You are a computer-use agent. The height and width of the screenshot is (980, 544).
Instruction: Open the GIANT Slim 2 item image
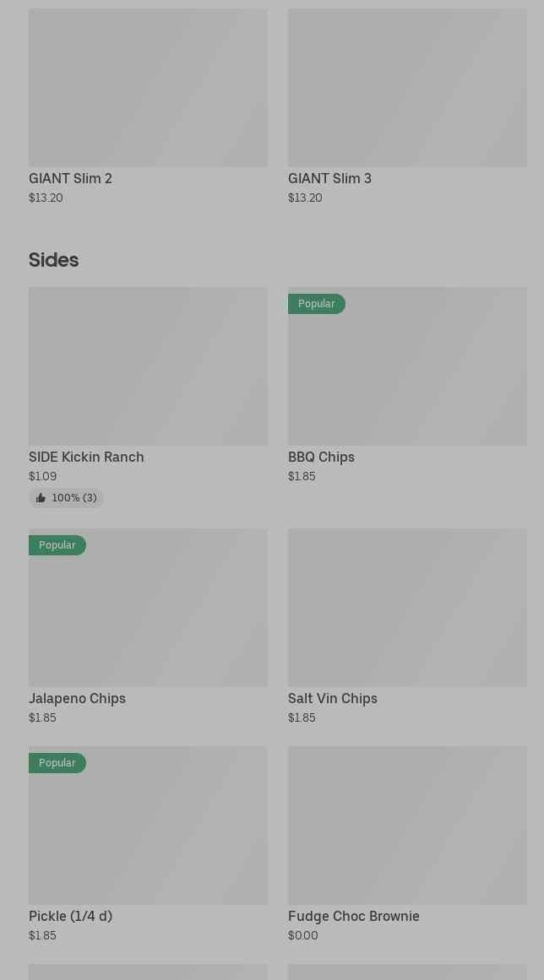[148, 88]
